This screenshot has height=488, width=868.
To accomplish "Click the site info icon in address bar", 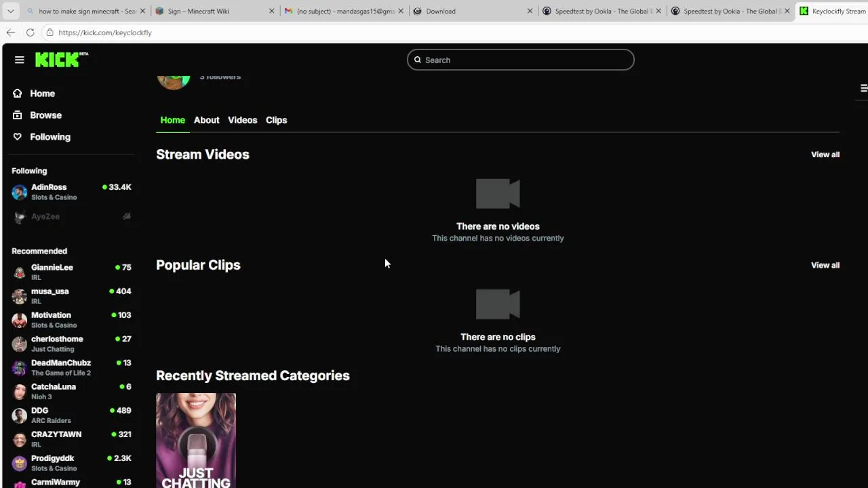I will pyautogui.click(x=50, y=33).
